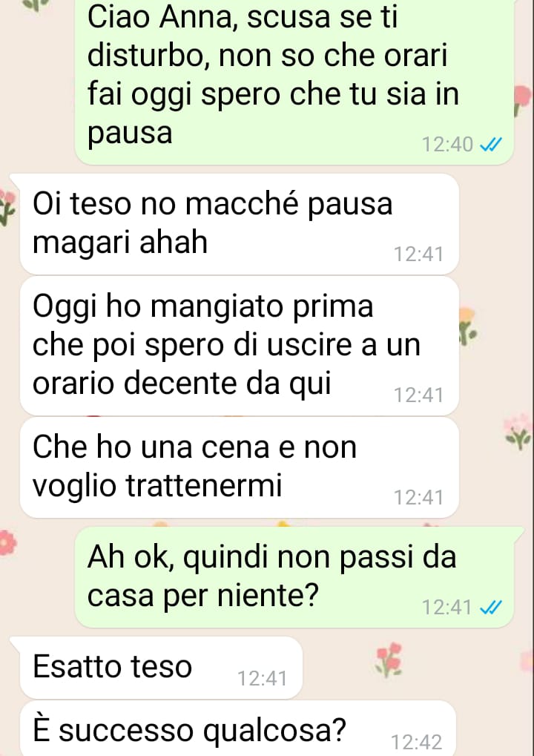
Task: Tap the "Oggi ho mangiato prima" message bubble
Action: 239,346
